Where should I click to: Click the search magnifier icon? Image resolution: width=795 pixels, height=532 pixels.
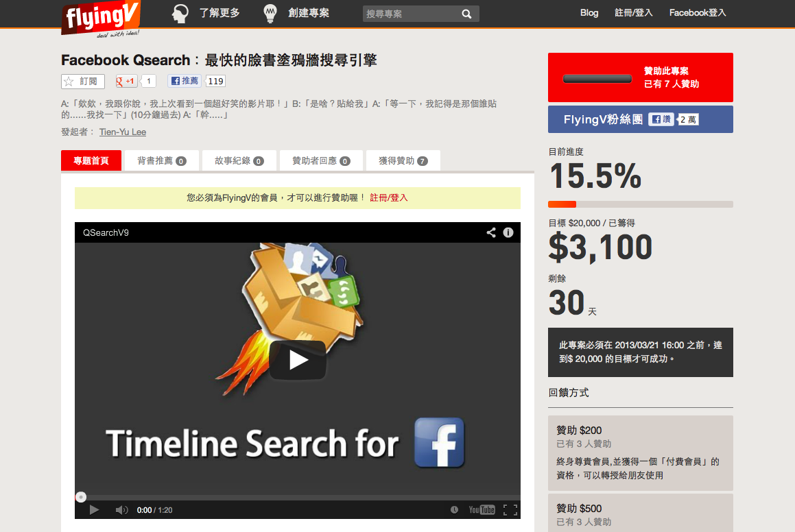pos(466,14)
